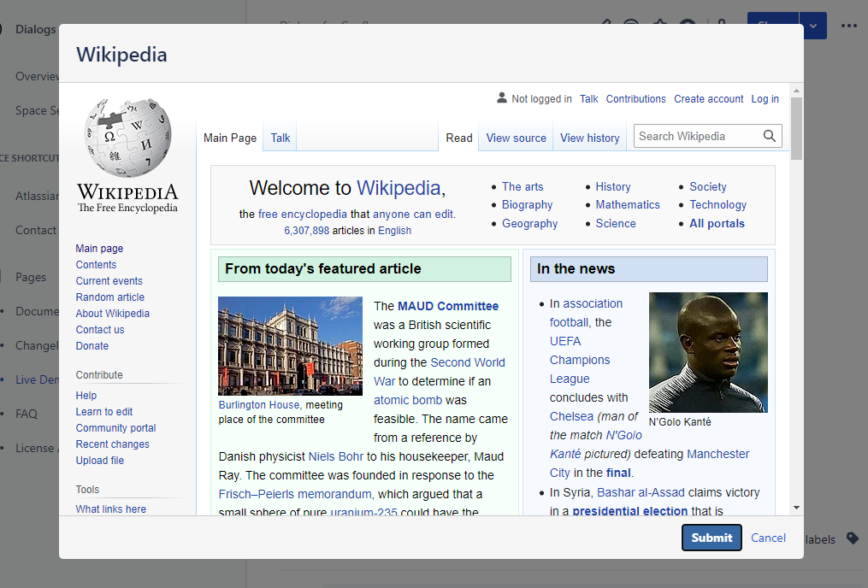The width and height of the screenshot is (868, 588).
Task: Open the Help link under Contribute
Action: click(86, 395)
